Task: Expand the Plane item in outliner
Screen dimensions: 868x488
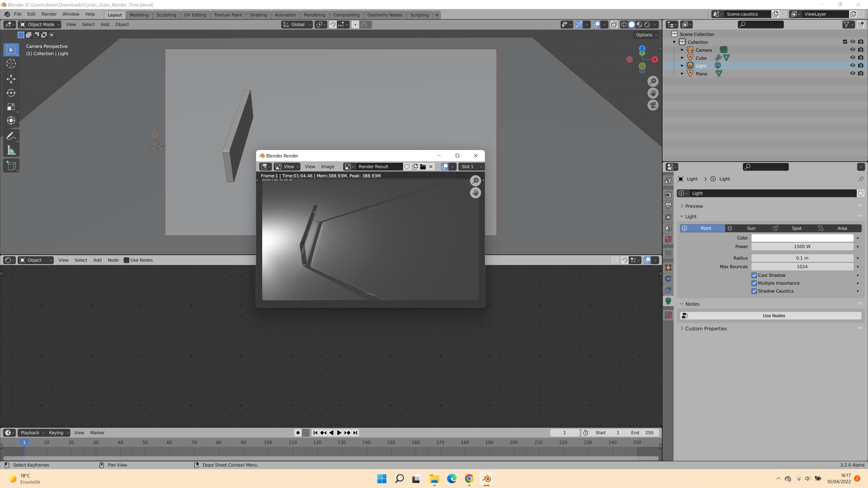Action: 682,73
